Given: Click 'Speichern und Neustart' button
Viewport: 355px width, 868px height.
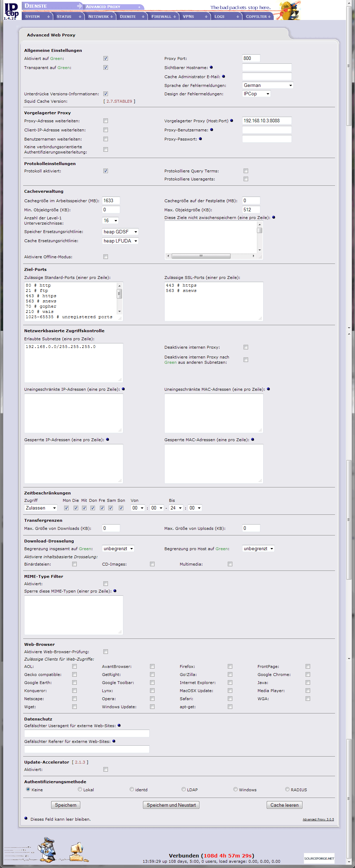Looking at the screenshot, I should coord(171,805).
